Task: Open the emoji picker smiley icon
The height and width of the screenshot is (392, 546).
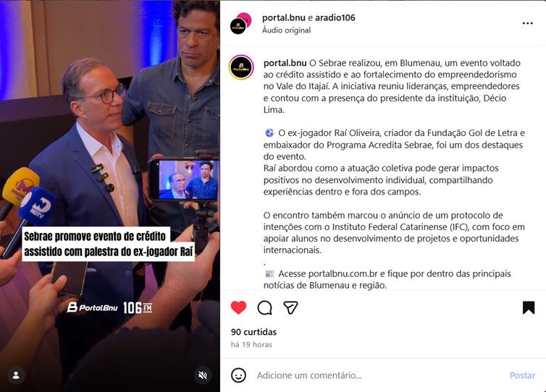Action: coord(238,375)
